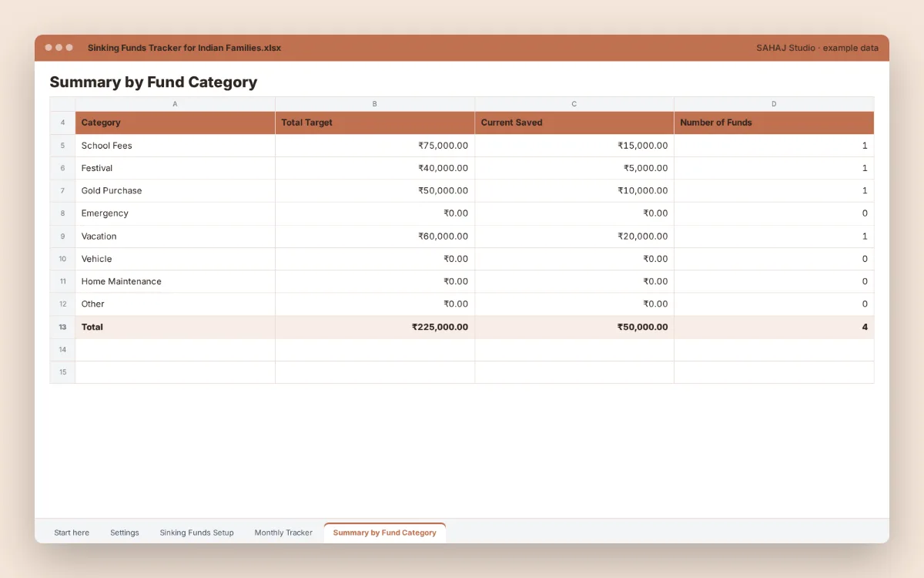
Task: Click the ₹60,000.00 target cell
Action: point(375,236)
